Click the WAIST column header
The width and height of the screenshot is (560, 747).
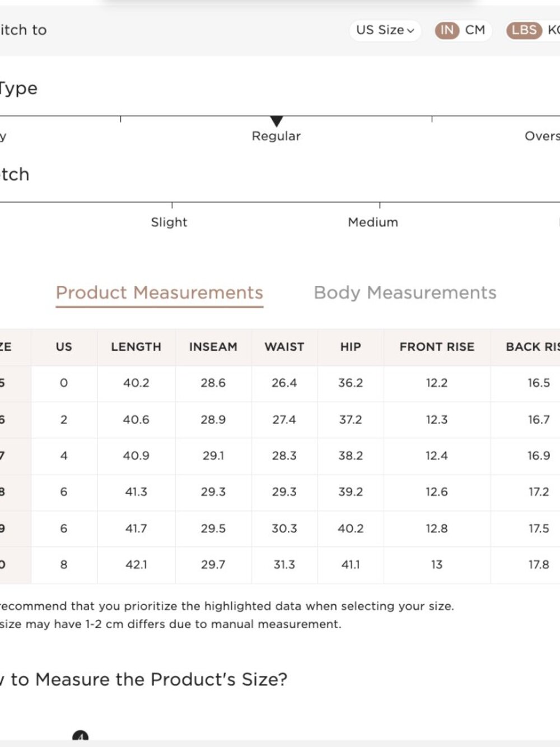pyautogui.click(x=284, y=347)
